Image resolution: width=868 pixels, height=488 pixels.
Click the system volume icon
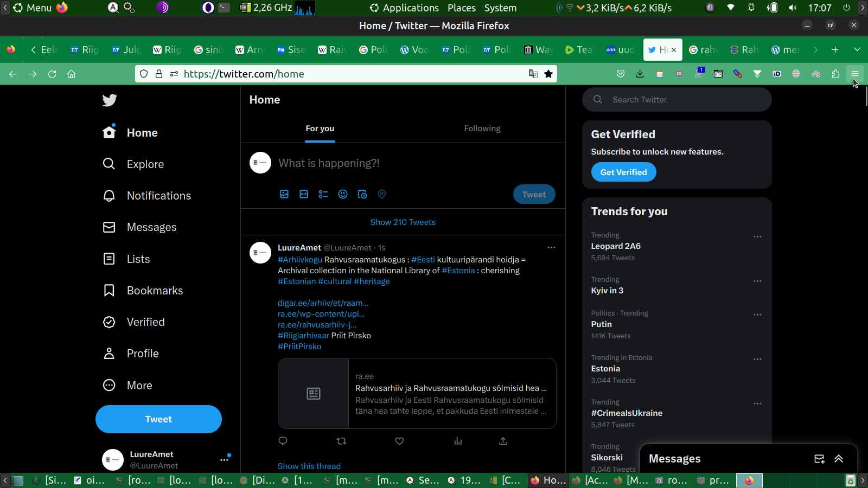tap(793, 8)
